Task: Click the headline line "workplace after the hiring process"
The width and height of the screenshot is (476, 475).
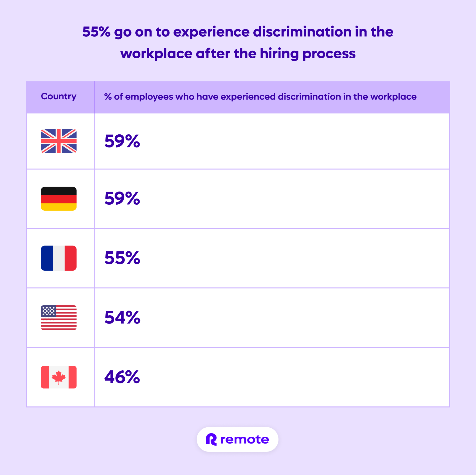Action: pos(238,54)
